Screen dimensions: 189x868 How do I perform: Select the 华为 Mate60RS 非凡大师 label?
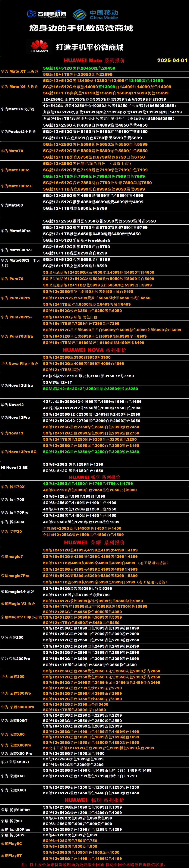point(21,263)
